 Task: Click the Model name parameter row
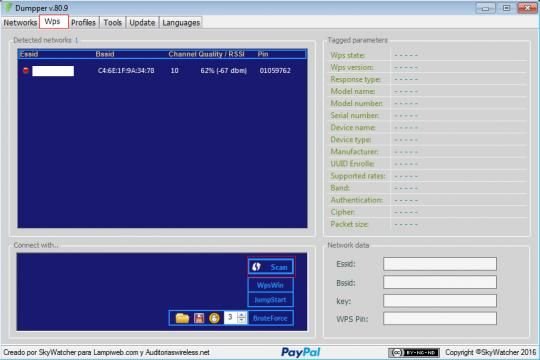click(x=428, y=91)
